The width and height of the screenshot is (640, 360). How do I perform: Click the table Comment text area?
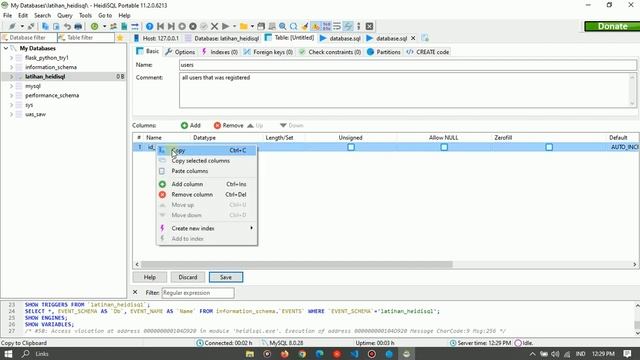[x=407, y=90]
